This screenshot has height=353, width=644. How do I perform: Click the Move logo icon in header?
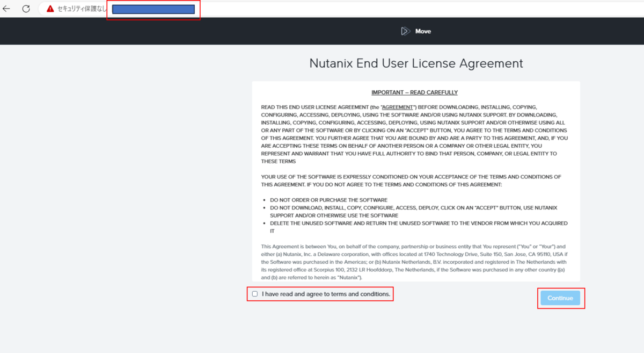(x=406, y=31)
